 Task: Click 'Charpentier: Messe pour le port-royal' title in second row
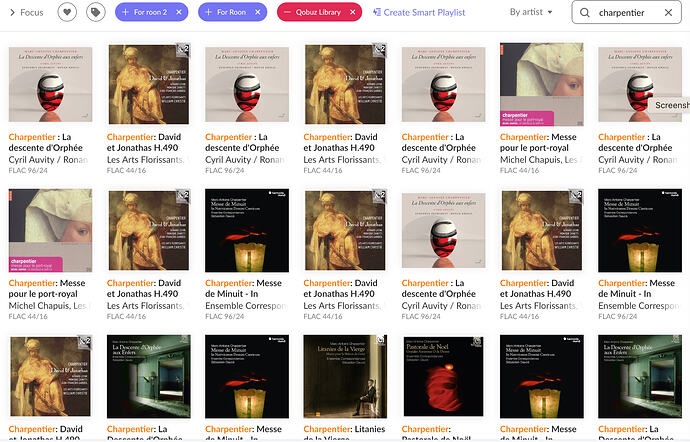point(47,288)
